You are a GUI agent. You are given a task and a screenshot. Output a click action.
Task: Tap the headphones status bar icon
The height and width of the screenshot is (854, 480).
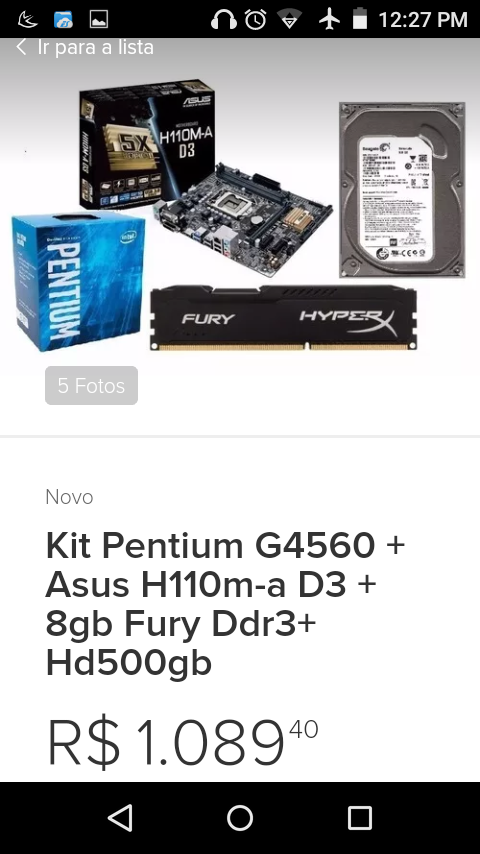click(x=223, y=20)
